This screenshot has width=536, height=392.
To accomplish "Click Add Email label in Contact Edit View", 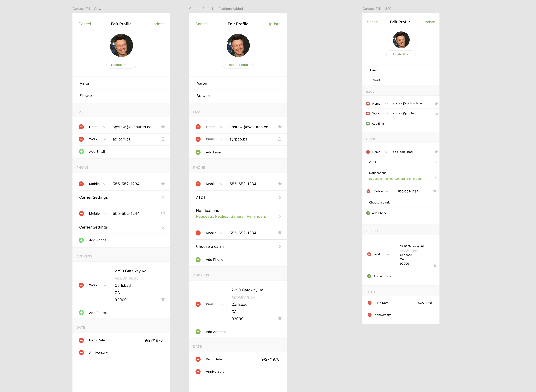I will pos(97,152).
